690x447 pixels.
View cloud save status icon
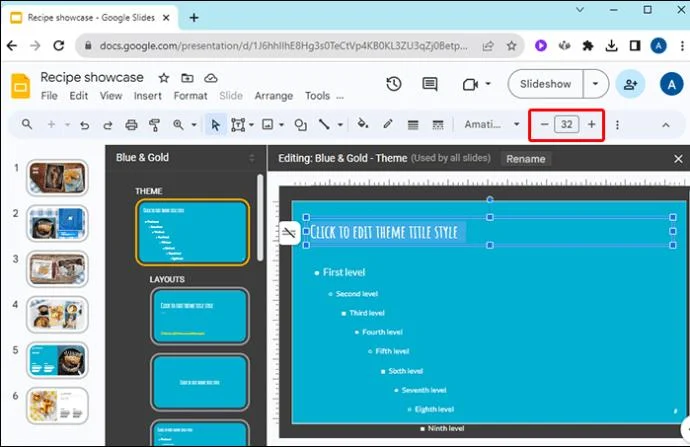(211, 78)
